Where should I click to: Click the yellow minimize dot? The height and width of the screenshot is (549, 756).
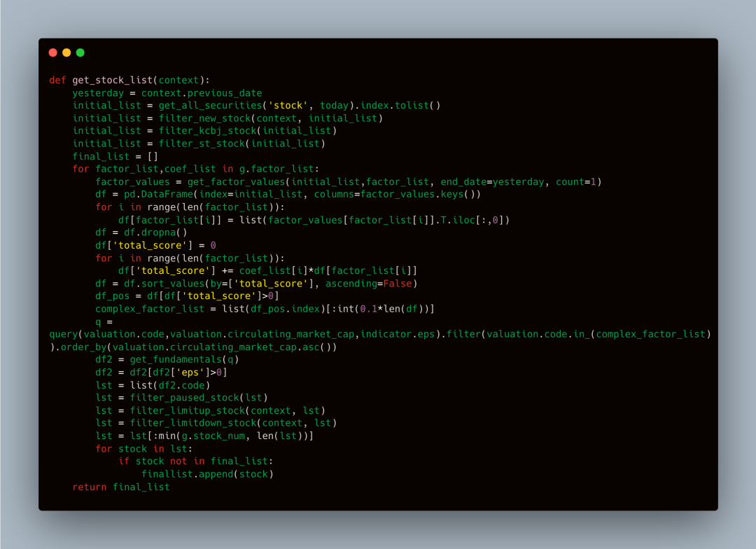pos(66,53)
